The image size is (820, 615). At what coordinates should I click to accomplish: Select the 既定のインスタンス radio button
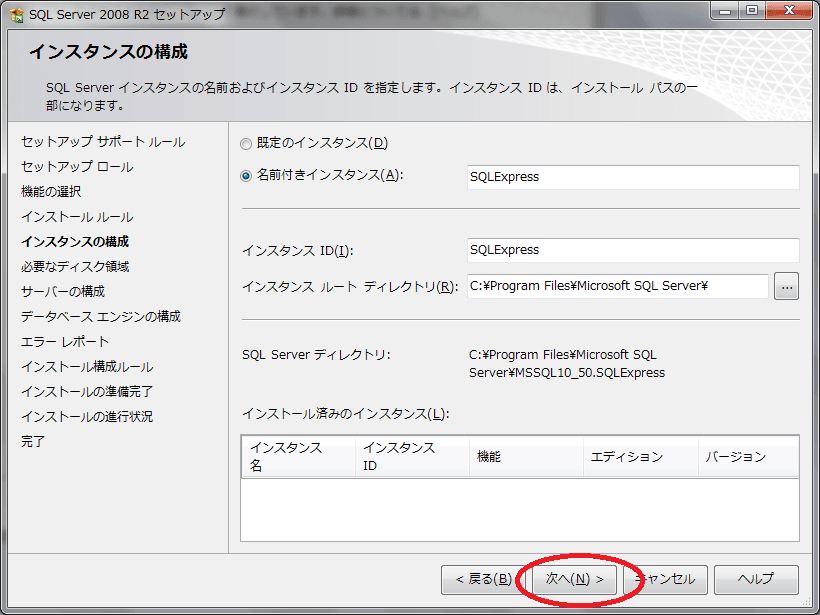245,143
